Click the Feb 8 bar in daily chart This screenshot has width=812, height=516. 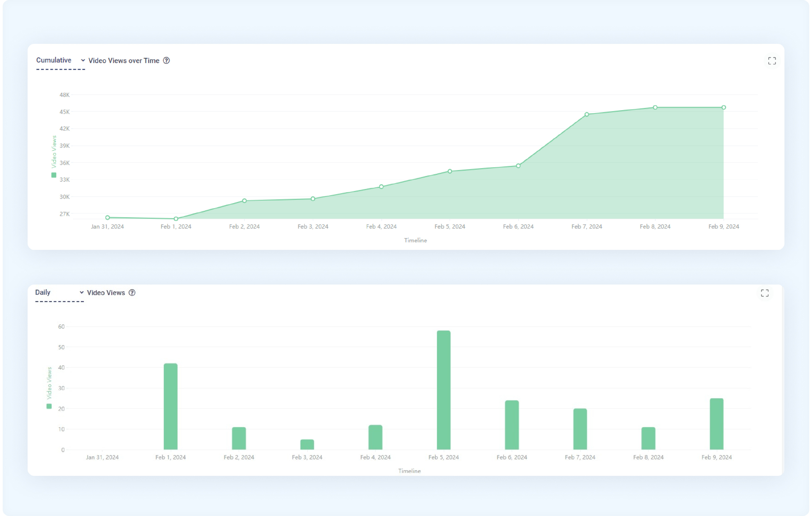649,438
